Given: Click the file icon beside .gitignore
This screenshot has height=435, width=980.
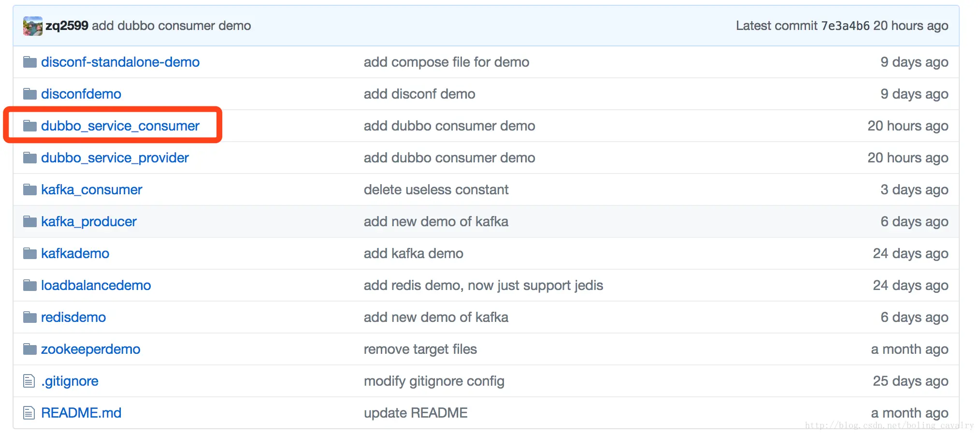Looking at the screenshot, I should pyautogui.click(x=29, y=381).
